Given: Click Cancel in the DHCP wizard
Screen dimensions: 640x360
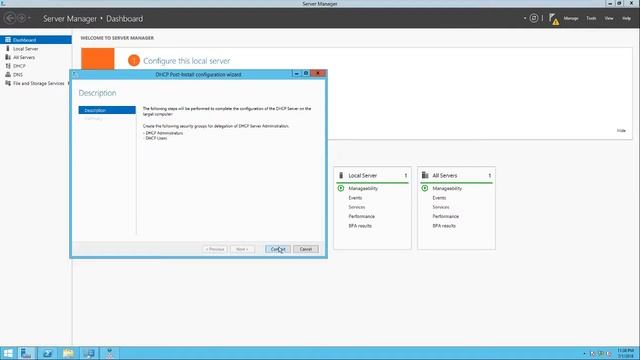Looking at the screenshot, I should [x=306, y=249].
